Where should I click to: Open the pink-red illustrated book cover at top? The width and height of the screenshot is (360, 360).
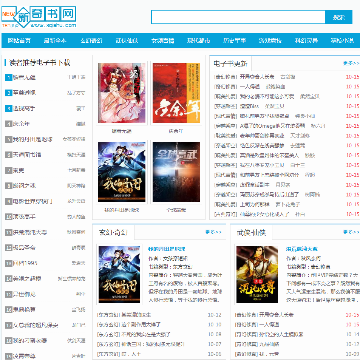click(x=122, y=93)
